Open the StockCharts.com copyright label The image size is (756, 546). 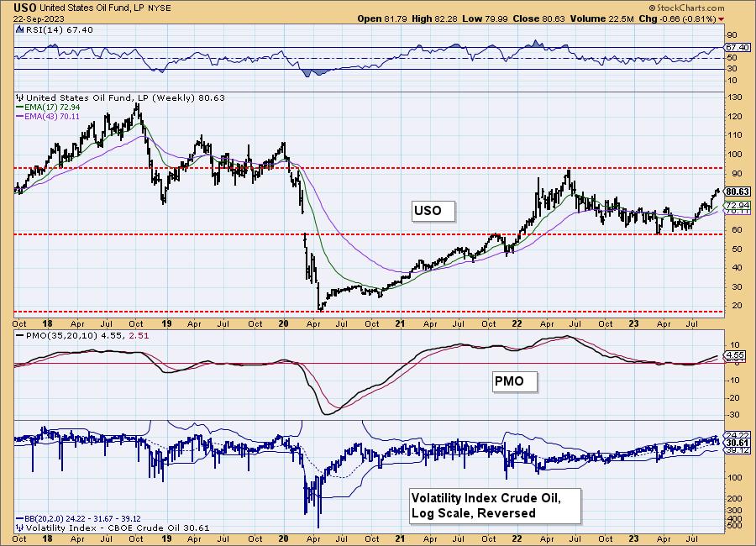click(686, 8)
